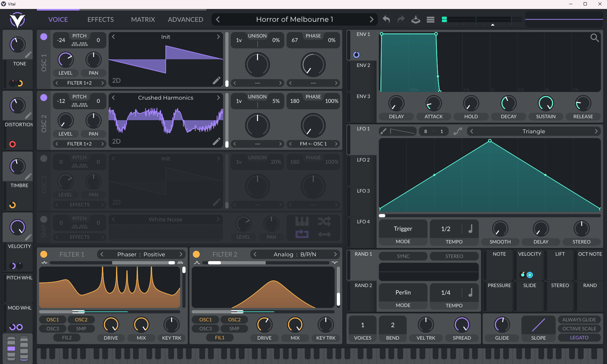Click the undo arrow icon
The height and width of the screenshot is (364, 607).
click(386, 20)
